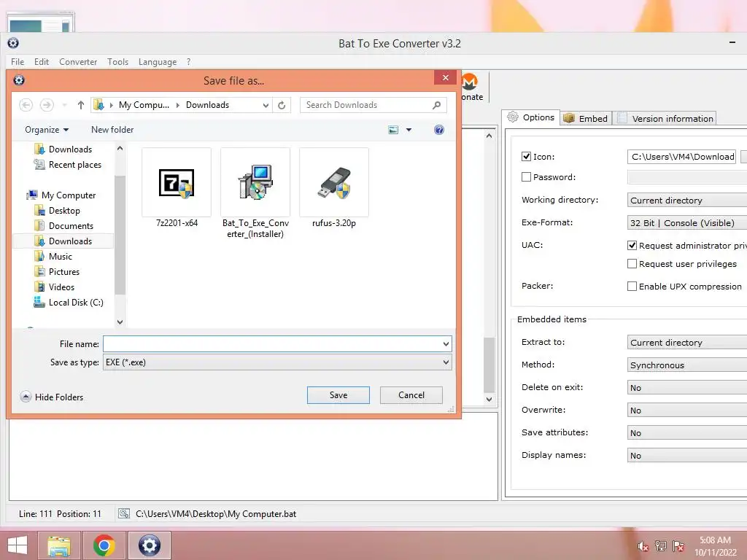Viewport: 747px width, 560px height.
Task: Switch to the Version information tab
Action: click(665, 119)
